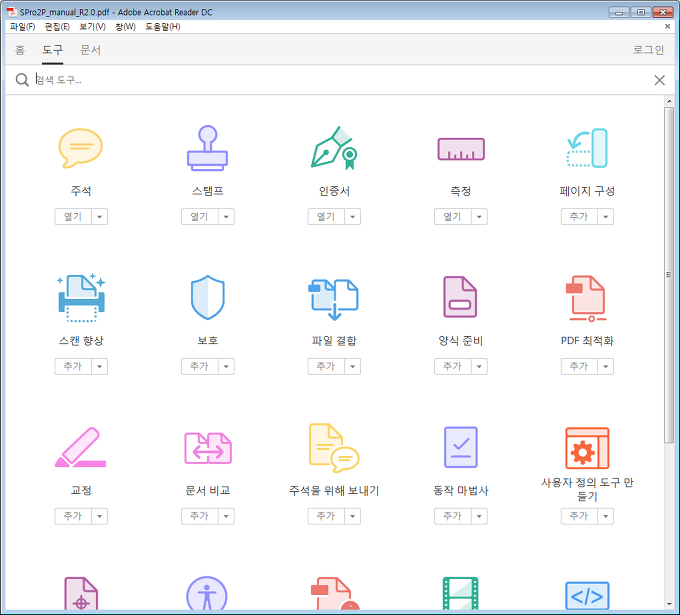Open the 보호 dropdown arrow

pyautogui.click(x=226, y=366)
